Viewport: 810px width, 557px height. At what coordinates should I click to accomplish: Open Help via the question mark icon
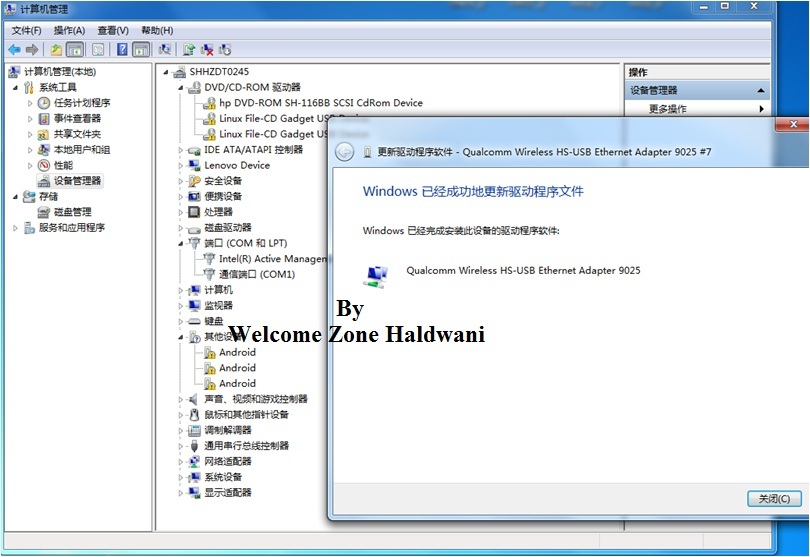pyautogui.click(x=122, y=50)
